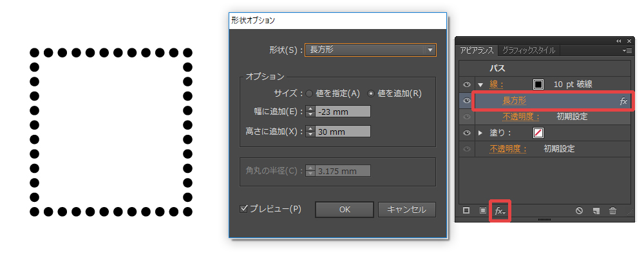This screenshot has height=258, width=644.
Task: Switch to the グラフィックスタイル tab
Action: tap(529, 50)
